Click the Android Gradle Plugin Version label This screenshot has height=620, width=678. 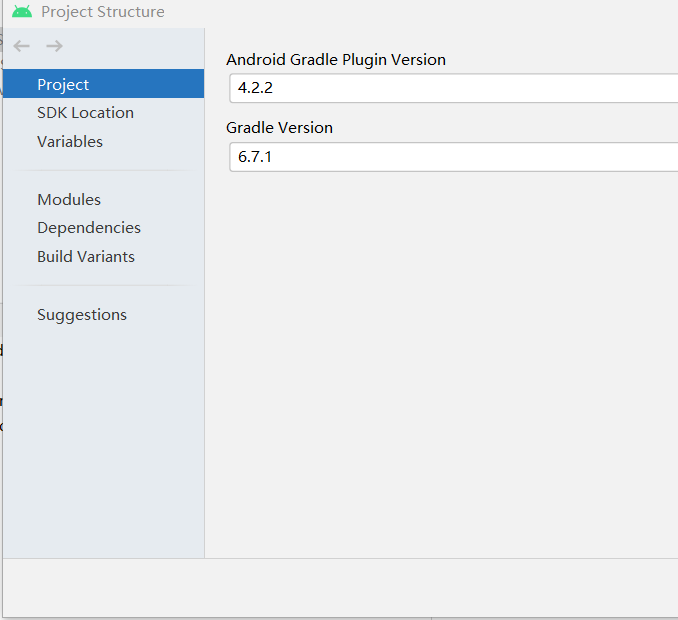(336, 60)
